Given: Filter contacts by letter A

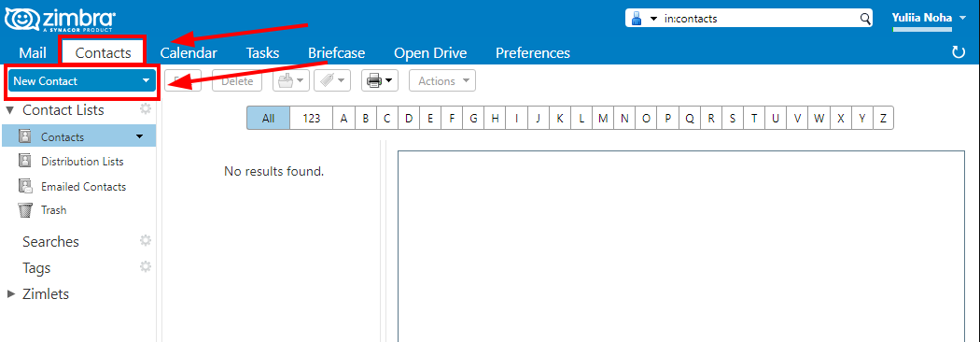Looking at the screenshot, I should pos(343,118).
